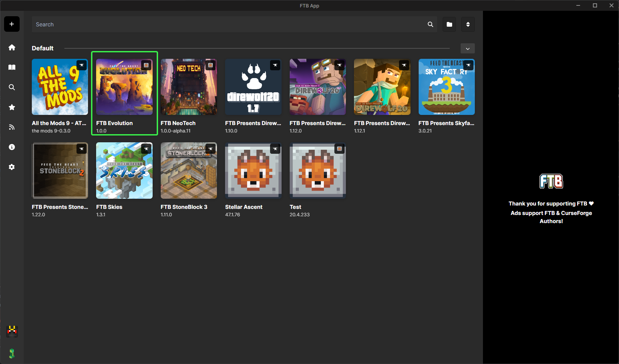Click version text 47.1.76
Image resolution: width=619 pixels, height=364 pixels.
233,215
